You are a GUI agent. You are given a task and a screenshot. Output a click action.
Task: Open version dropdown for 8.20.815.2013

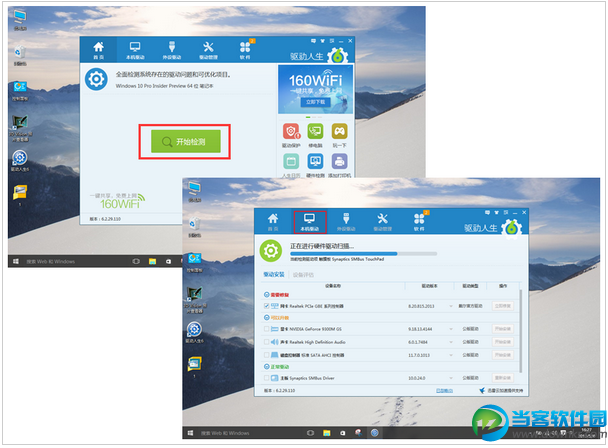[451, 306]
